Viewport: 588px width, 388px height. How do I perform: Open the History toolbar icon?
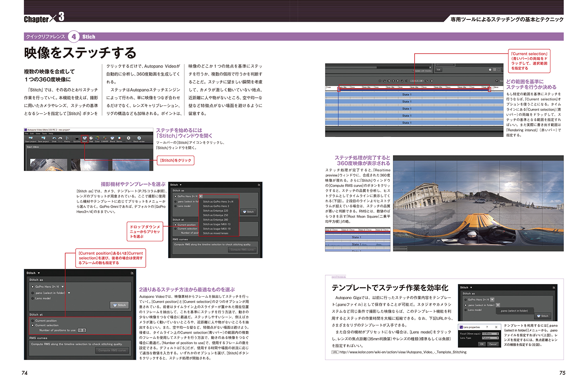pyautogui.click(x=67, y=139)
